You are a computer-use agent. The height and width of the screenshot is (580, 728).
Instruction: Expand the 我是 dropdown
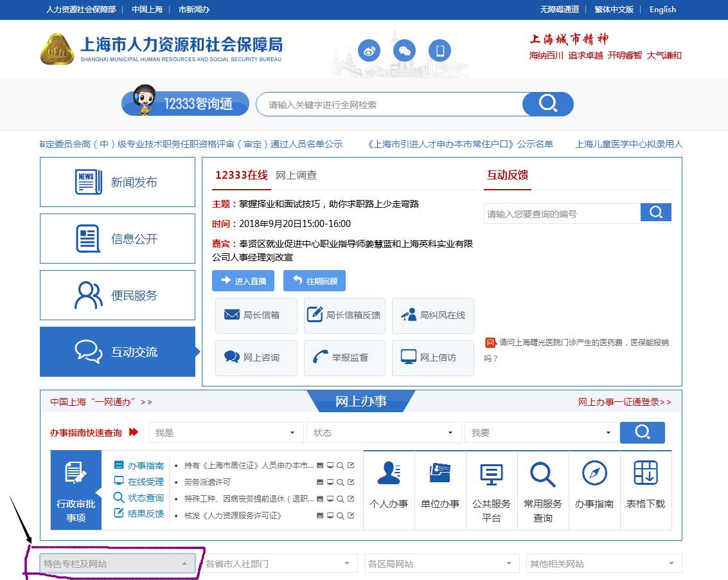tap(226, 433)
